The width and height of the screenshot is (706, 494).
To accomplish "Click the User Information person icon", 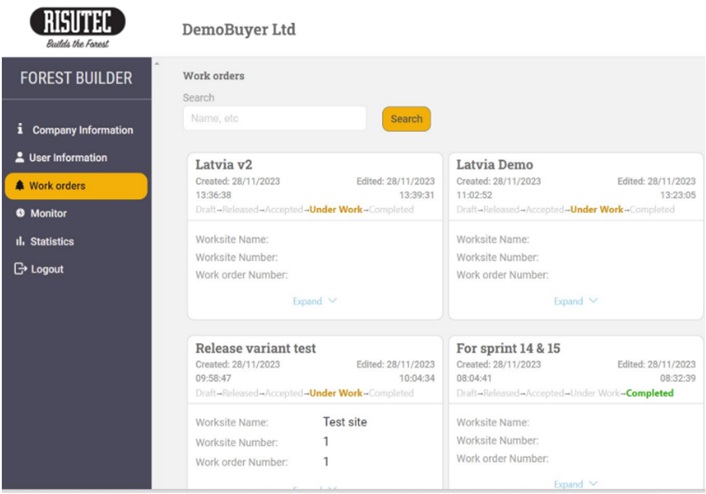I will pos(20,158).
